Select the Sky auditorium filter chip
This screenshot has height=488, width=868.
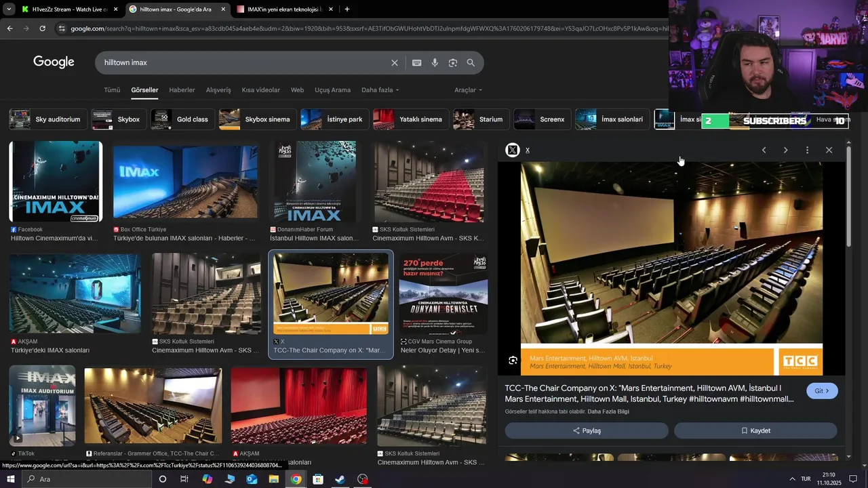[47, 119]
